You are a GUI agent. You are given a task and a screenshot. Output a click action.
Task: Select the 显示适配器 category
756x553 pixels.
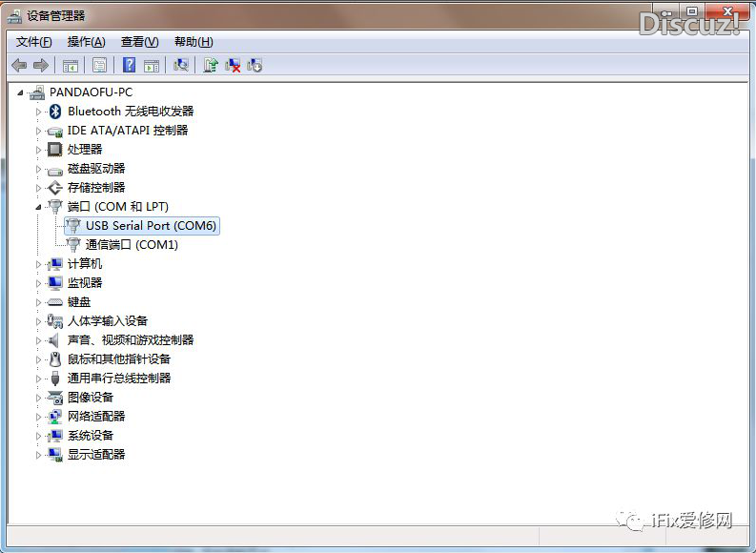point(96,455)
